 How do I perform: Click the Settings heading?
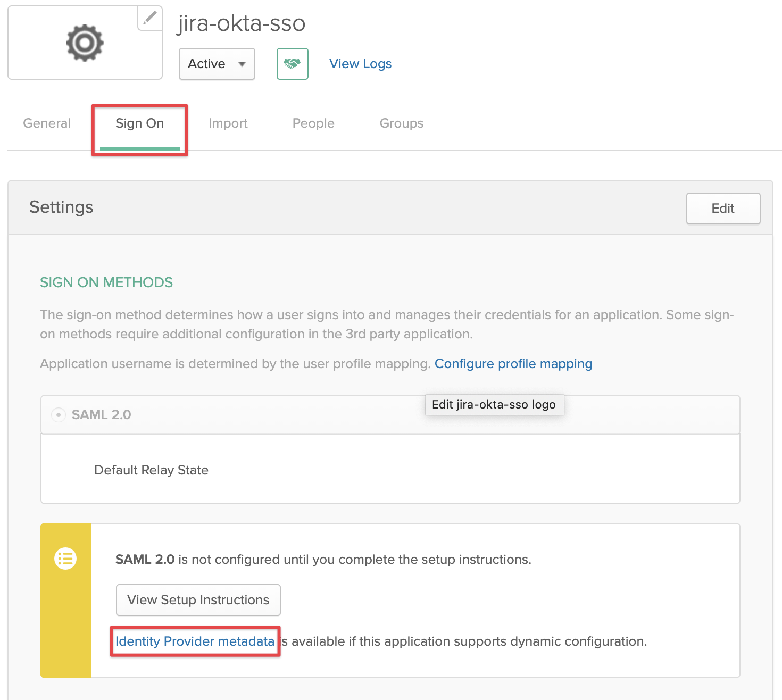61,207
